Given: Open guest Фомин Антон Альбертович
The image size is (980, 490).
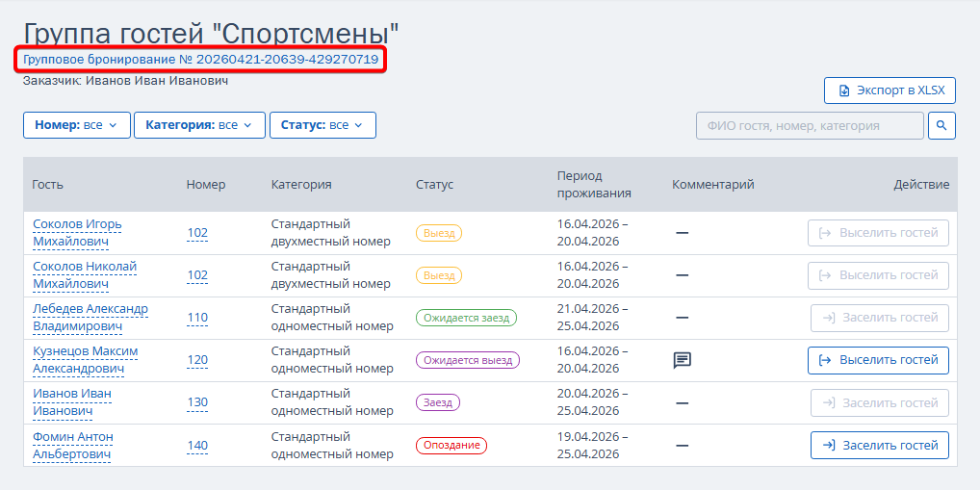Looking at the screenshot, I should [73, 445].
